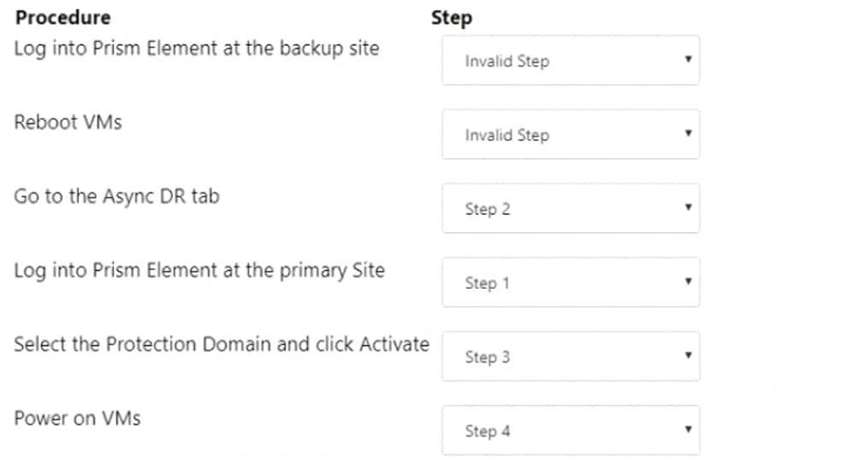Click the 'Go to the Async DR tab' text
This screenshot has width=845, height=464.
coord(117,197)
